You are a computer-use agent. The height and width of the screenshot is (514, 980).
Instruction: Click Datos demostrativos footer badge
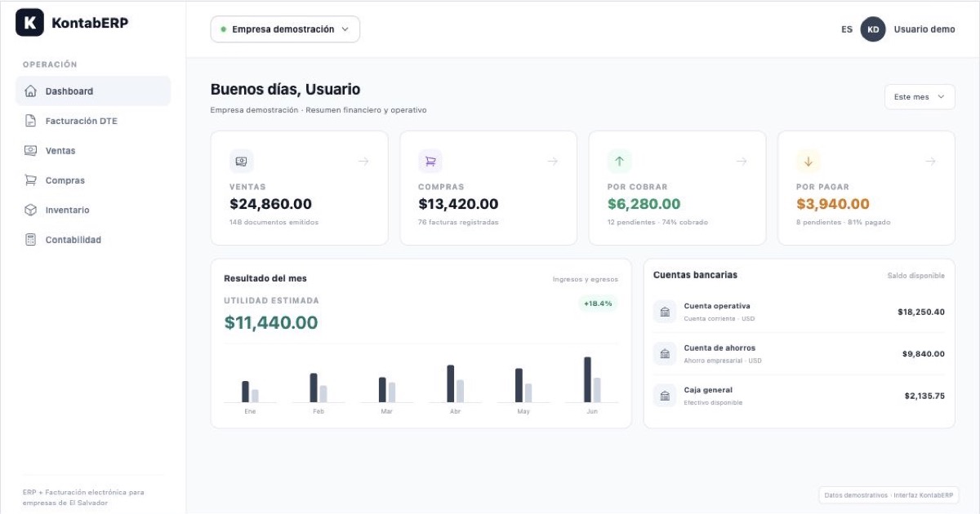(x=889, y=495)
